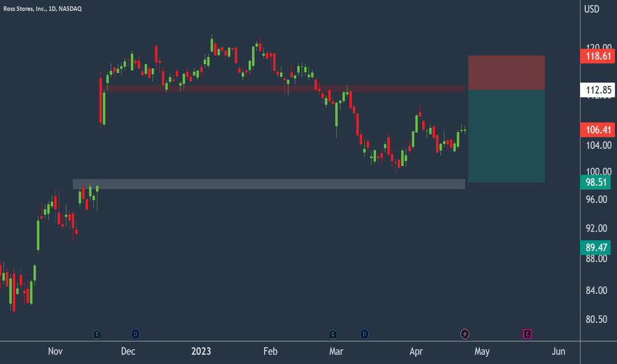
Task: Click the December dividend marker icon
Action: (135, 334)
